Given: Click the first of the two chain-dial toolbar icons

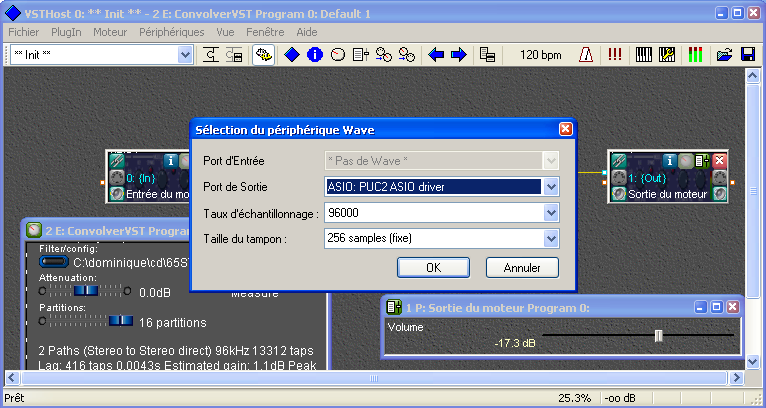Looking at the screenshot, I should pos(384,55).
